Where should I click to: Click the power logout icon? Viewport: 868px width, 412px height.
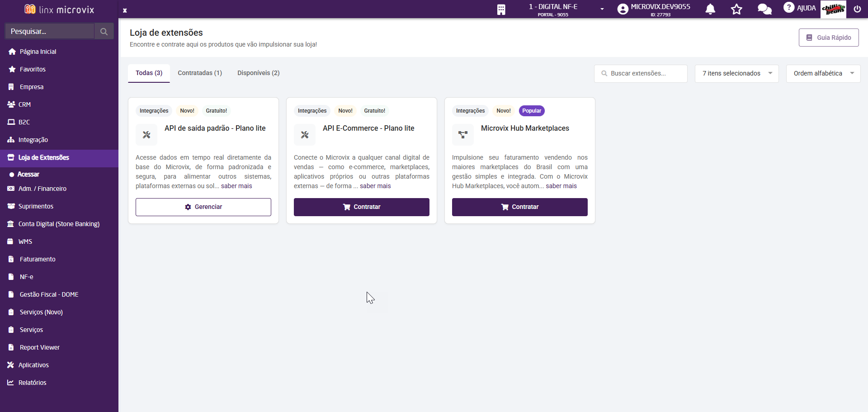857,9
